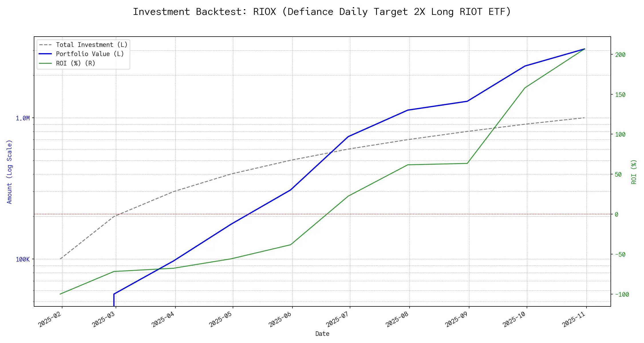Click the chart title text
The image size is (644, 343).
[322, 12]
